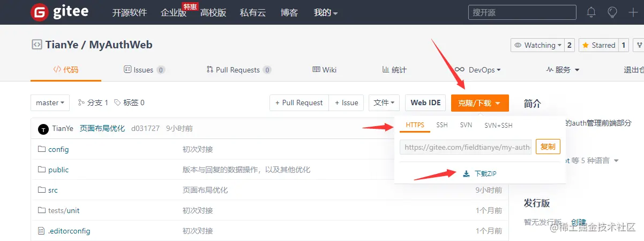This screenshot has width=644, height=241.
Task: Expand the DevOps dropdown tab
Action: 478,70
